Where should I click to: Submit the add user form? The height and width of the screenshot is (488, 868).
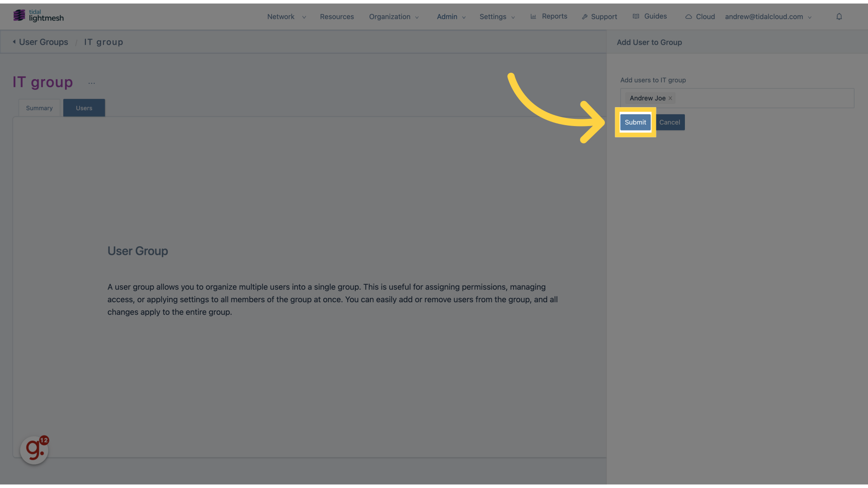pyautogui.click(x=635, y=122)
